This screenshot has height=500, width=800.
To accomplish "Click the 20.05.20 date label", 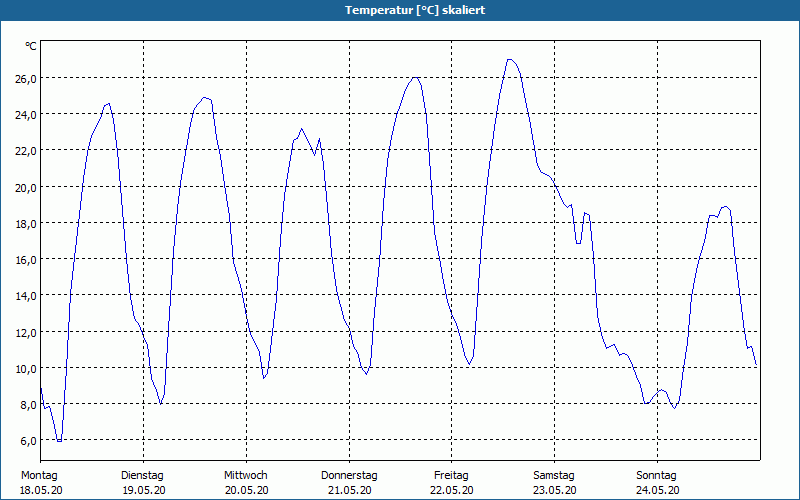I will pos(247,490).
